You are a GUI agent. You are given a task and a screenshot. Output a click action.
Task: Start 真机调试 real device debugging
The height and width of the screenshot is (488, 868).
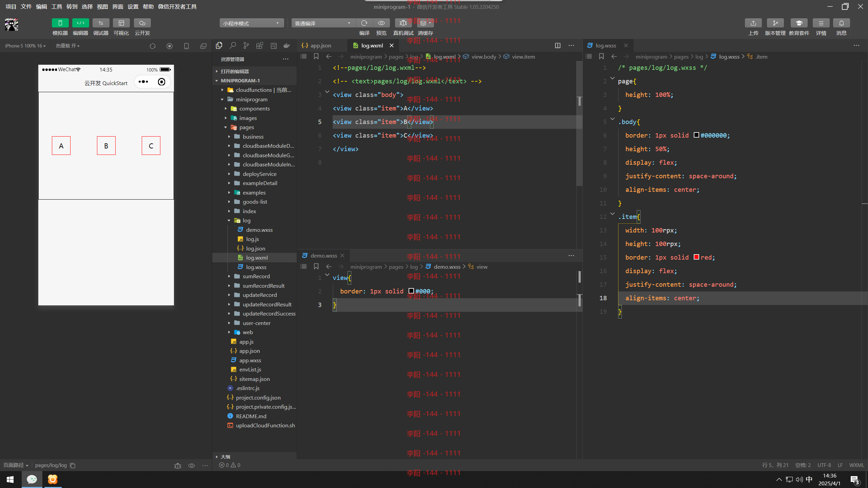tap(403, 23)
